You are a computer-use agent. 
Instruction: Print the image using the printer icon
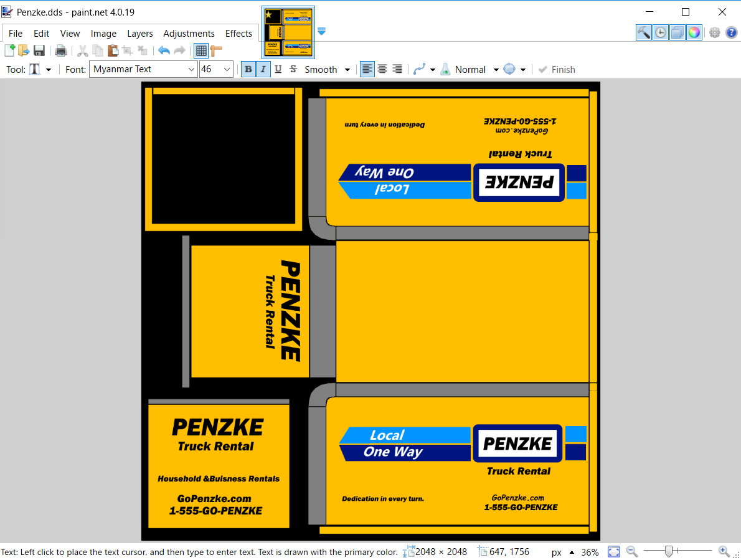pos(60,50)
